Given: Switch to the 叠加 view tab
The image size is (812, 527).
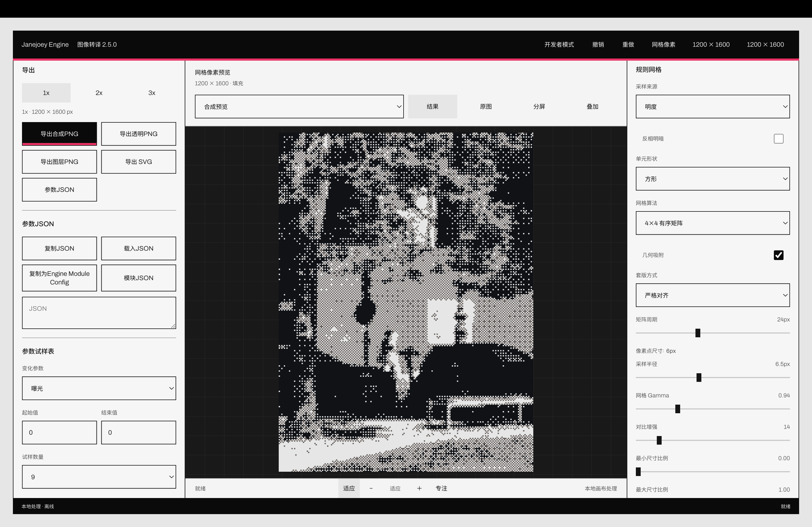Looking at the screenshot, I should click(592, 106).
